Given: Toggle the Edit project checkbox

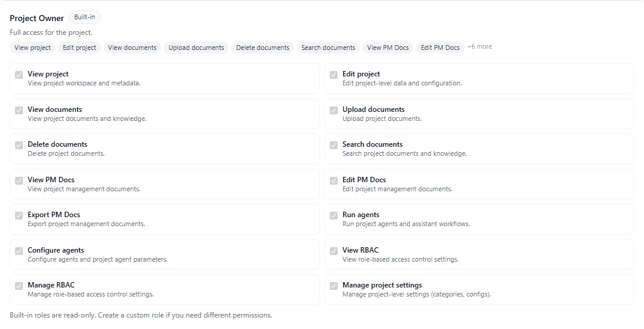Looking at the screenshot, I should pos(334,75).
